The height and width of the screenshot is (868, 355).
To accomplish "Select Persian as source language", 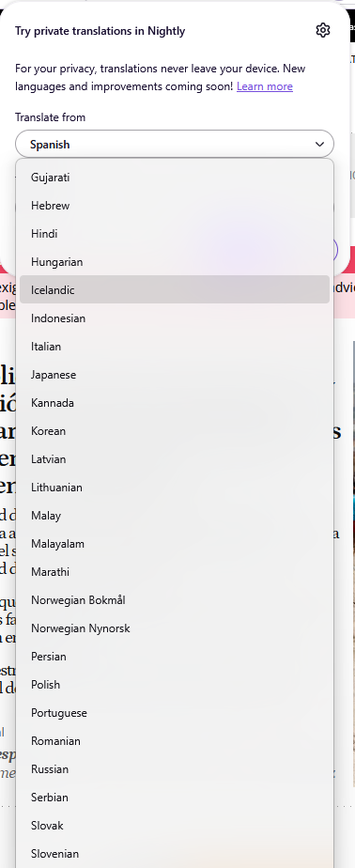I will pyautogui.click(x=175, y=657).
